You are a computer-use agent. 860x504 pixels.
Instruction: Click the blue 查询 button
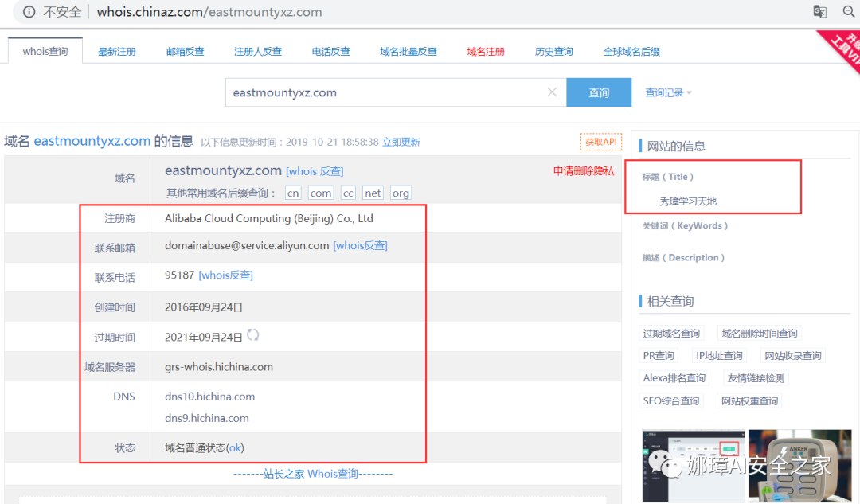pos(599,92)
